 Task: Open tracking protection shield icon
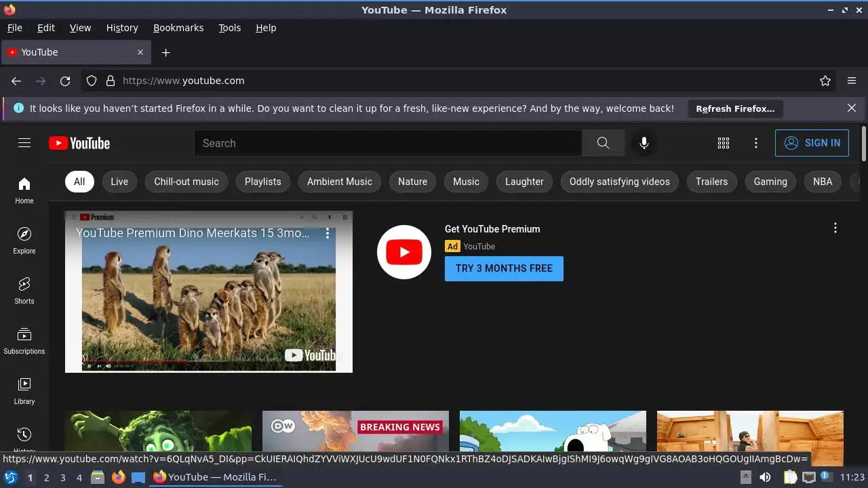point(92,81)
